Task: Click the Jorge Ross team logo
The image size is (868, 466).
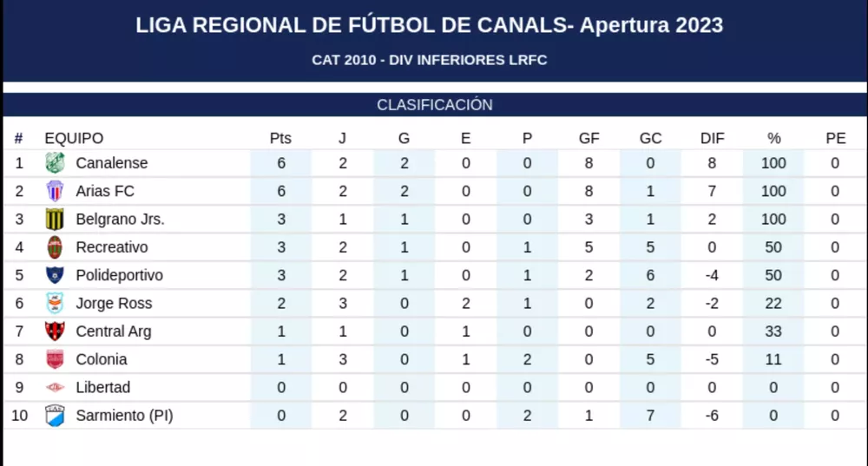Action: coord(55,303)
